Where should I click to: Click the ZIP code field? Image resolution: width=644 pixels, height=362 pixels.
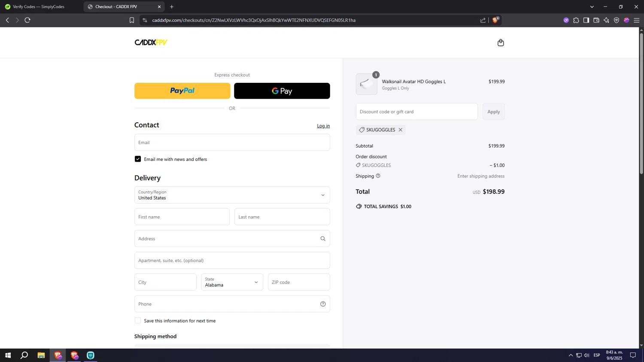pyautogui.click(x=299, y=282)
